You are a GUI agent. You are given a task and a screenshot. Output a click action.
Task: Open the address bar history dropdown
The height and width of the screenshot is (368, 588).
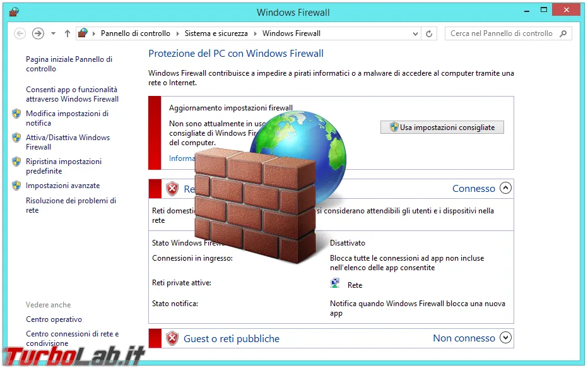(415, 33)
